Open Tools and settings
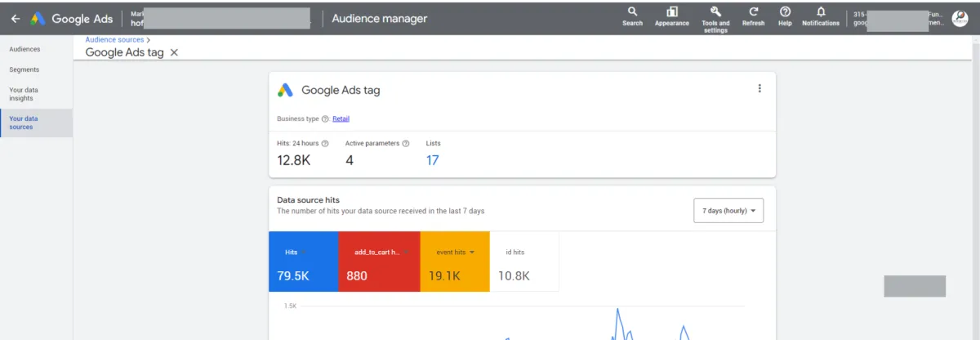 tap(715, 20)
